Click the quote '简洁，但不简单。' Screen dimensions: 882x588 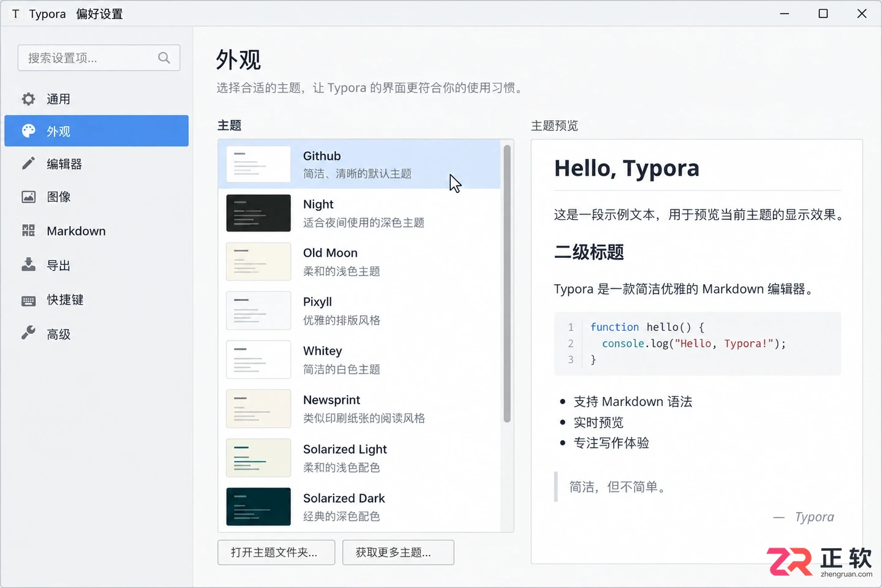(619, 487)
